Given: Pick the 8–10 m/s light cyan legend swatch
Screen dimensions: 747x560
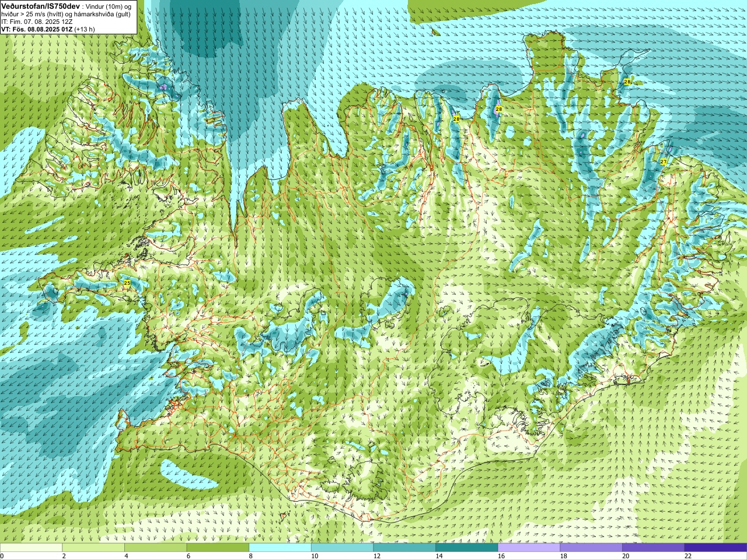Looking at the screenshot, I should 280,548.
